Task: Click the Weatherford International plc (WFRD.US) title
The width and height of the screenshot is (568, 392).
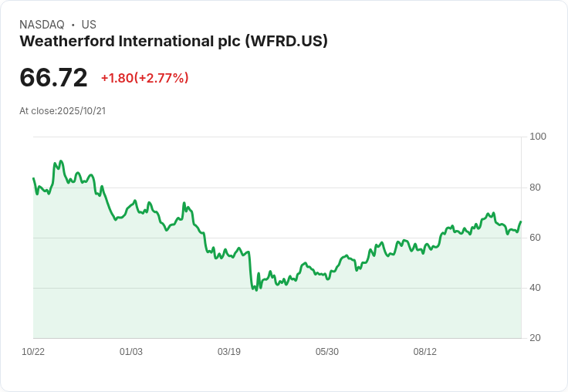Action: point(174,42)
